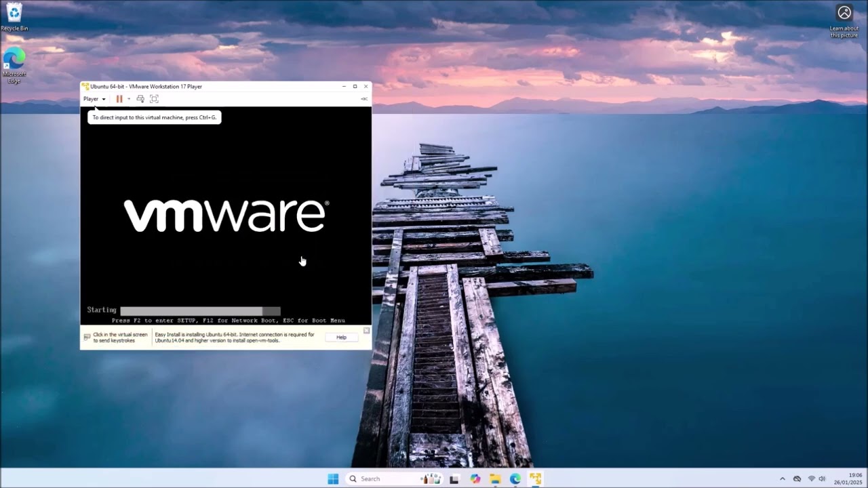Select the Microsoft Edge desktop shortcut

pyautogui.click(x=14, y=66)
